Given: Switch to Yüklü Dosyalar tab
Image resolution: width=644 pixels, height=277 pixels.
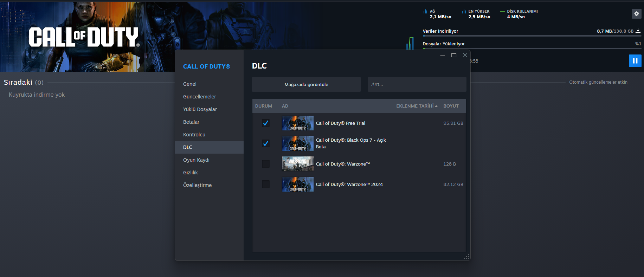Looking at the screenshot, I should click(x=209, y=109).
